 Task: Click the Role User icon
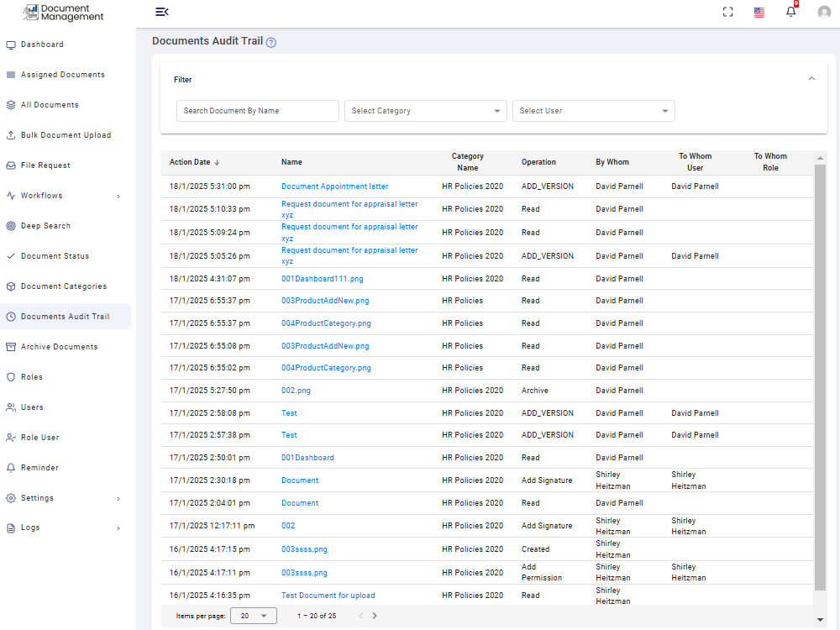[11, 438]
